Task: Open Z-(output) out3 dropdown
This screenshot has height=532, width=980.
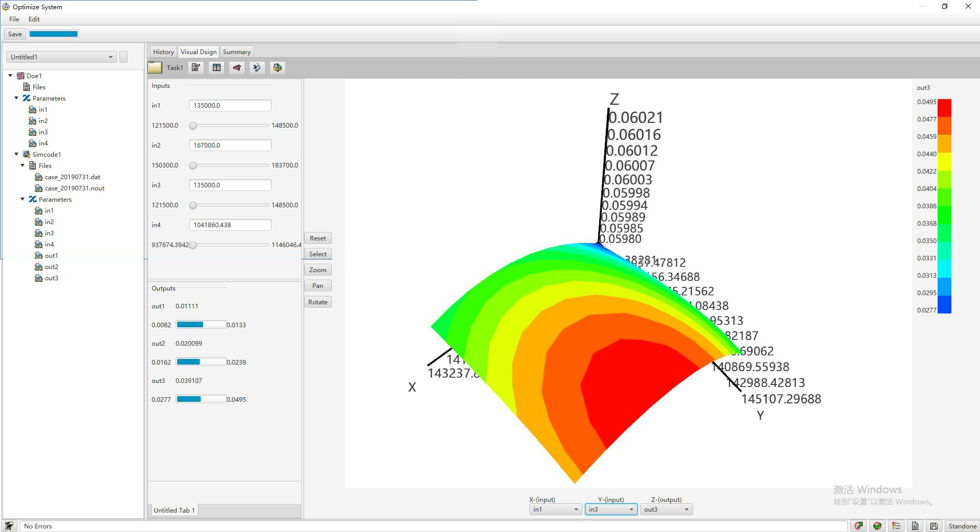Action: tap(666, 509)
